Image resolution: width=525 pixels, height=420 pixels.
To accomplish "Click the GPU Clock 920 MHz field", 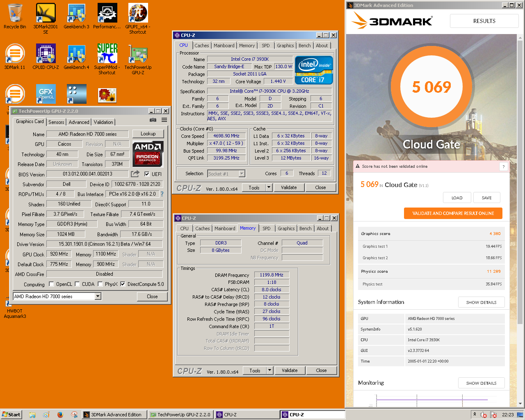I will tap(60, 254).
